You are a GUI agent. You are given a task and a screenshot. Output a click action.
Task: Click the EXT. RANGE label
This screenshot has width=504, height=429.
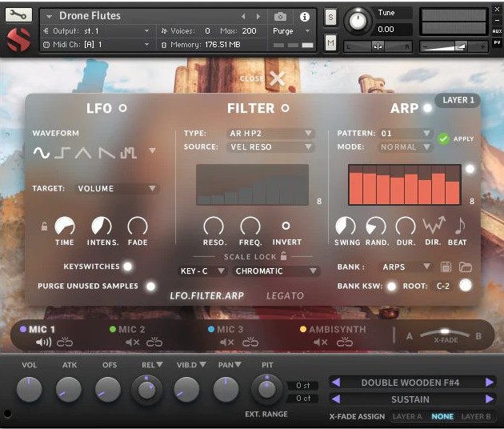(266, 414)
